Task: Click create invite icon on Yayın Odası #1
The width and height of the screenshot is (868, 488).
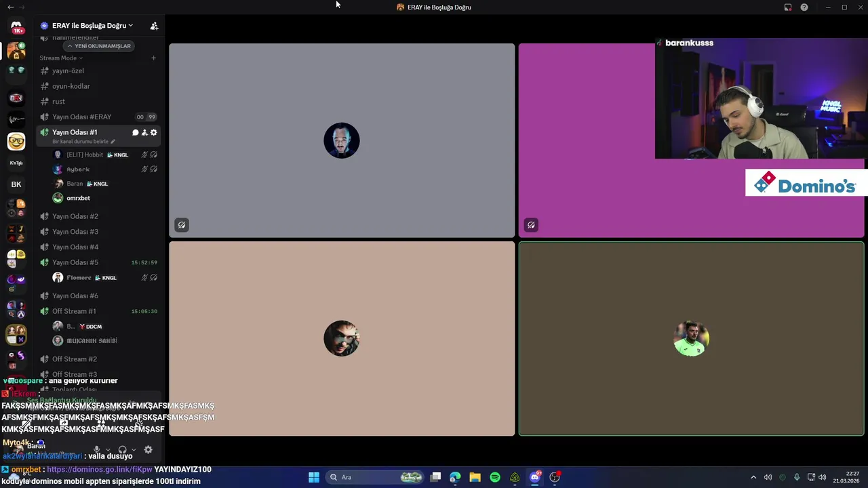Action: (x=144, y=132)
